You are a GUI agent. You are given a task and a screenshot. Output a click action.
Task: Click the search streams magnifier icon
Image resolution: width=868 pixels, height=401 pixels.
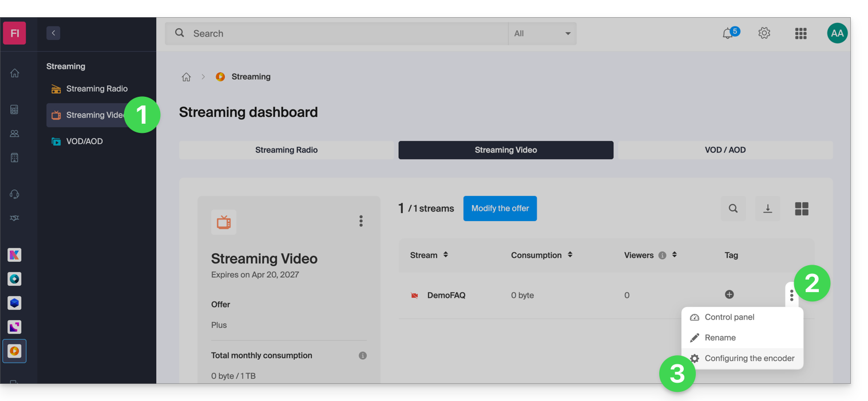733,209
